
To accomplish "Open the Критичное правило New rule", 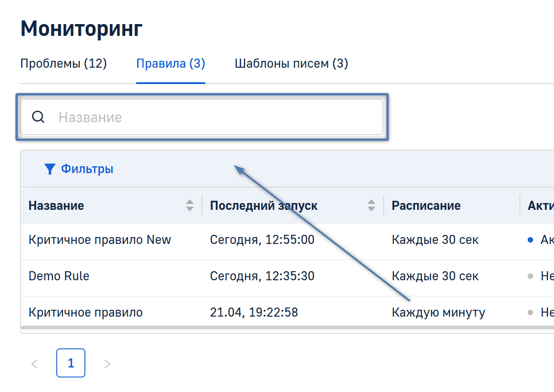I will [100, 240].
